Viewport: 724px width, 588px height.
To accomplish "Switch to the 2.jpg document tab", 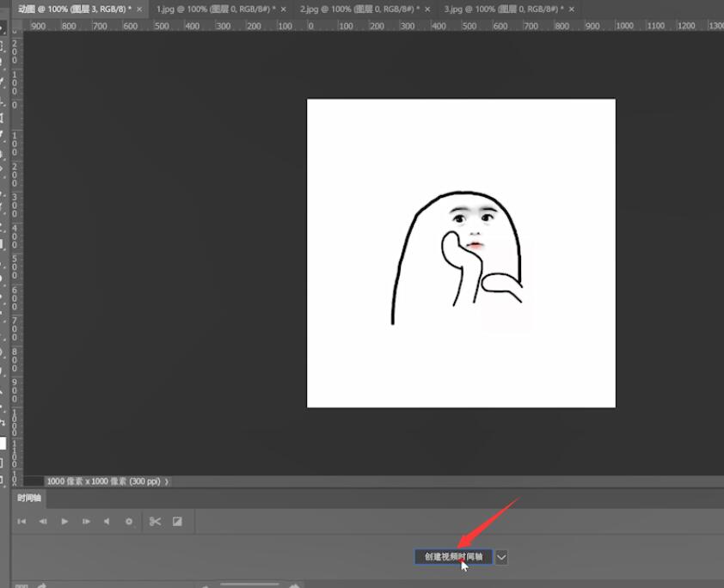I will pyautogui.click(x=359, y=9).
